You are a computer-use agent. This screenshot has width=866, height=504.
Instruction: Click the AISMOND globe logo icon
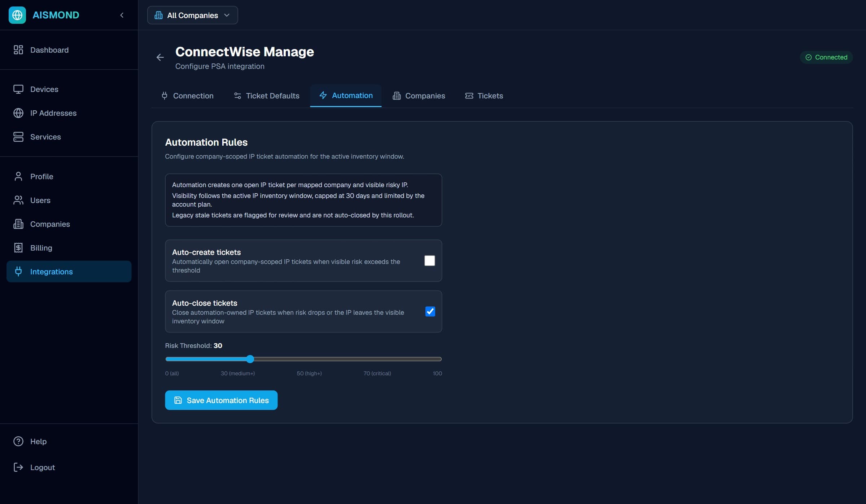pyautogui.click(x=17, y=15)
